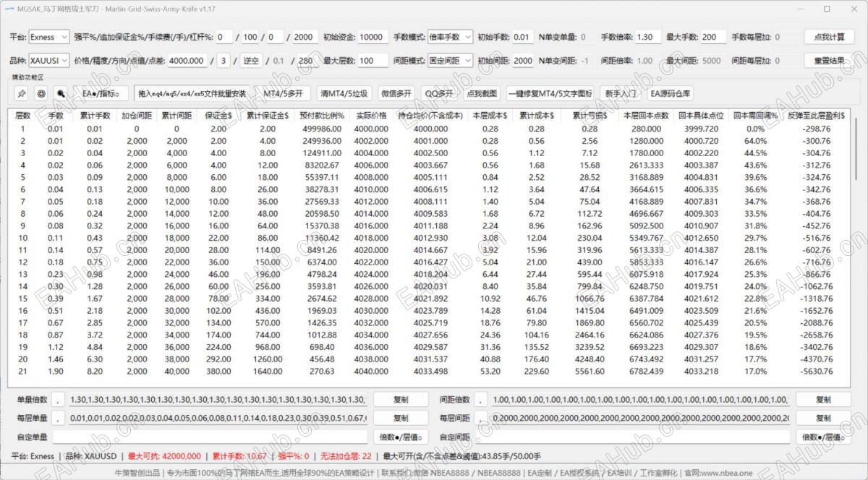Open the 新手入门 beginner guide button
The height and width of the screenshot is (480, 868).
coord(621,94)
